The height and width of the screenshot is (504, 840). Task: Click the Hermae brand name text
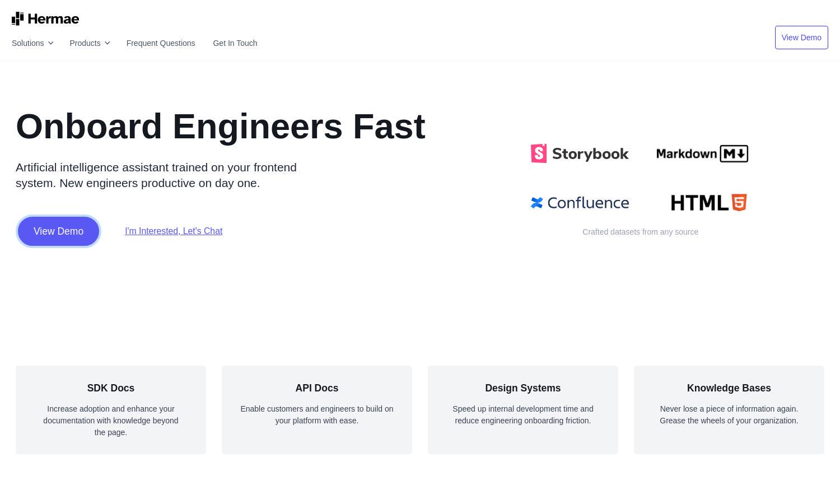53,19
